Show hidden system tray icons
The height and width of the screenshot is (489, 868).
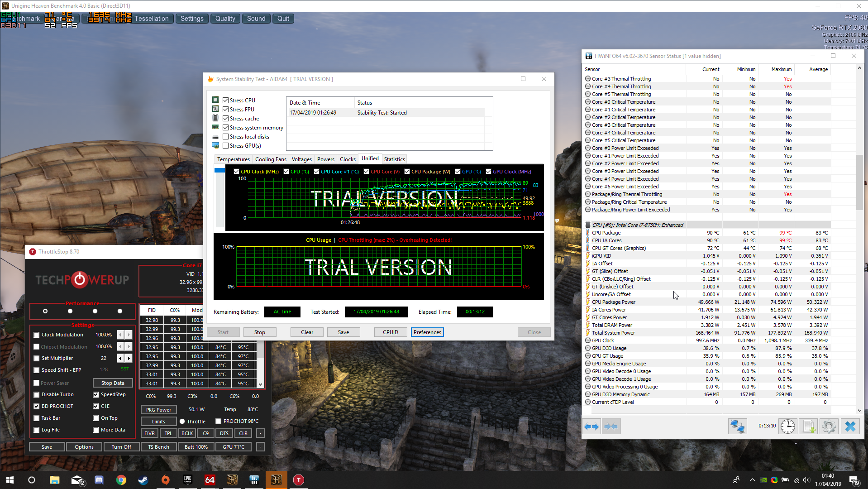tap(752, 480)
